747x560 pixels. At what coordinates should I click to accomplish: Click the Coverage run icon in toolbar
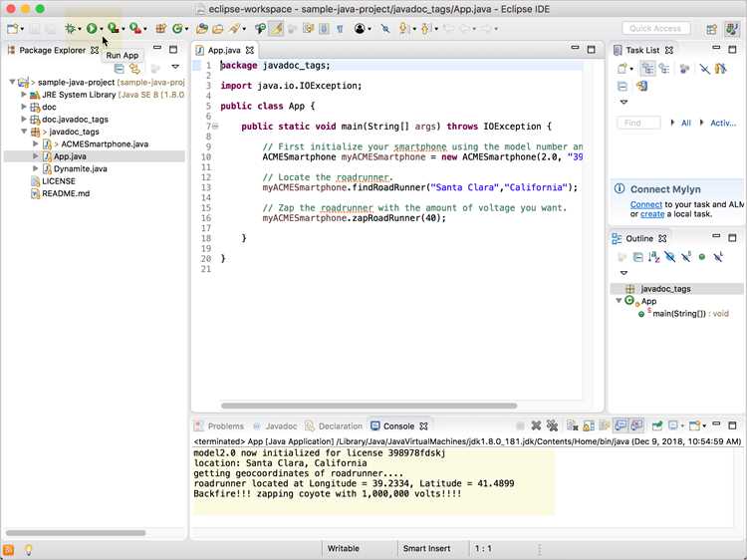[113, 29]
